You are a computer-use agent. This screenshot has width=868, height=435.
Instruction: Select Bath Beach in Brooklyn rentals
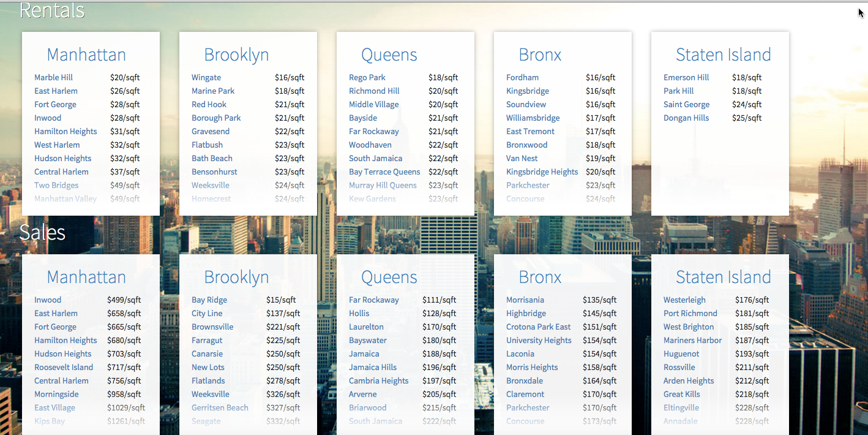tap(212, 158)
